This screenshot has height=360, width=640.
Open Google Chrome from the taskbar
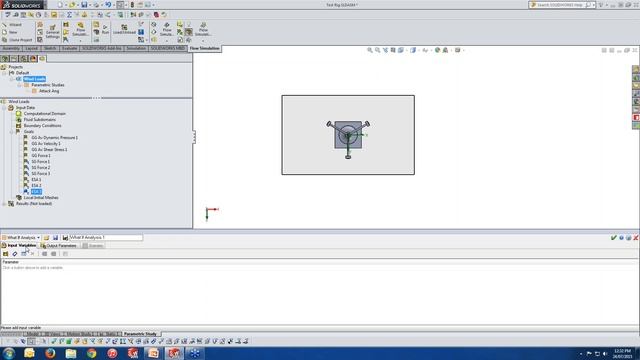(x=91, y=353)
